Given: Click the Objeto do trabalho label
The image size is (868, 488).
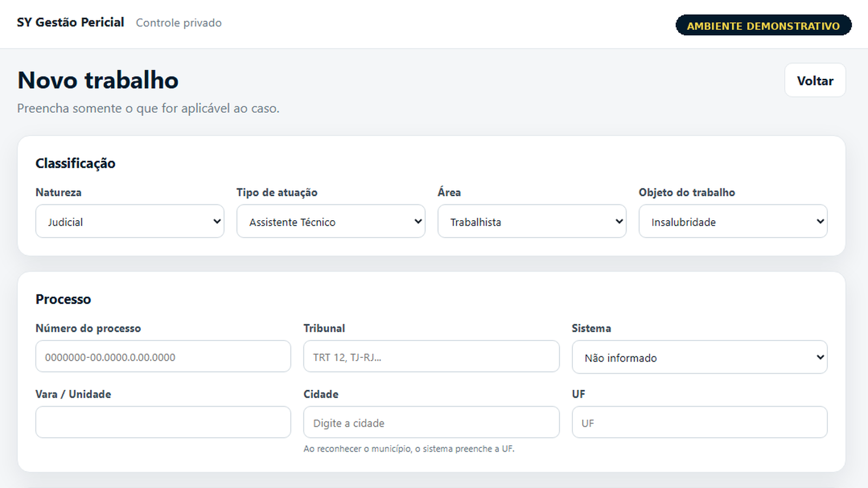Looking at the screenshot, I should pyautogui.click(x=687, y=192).
